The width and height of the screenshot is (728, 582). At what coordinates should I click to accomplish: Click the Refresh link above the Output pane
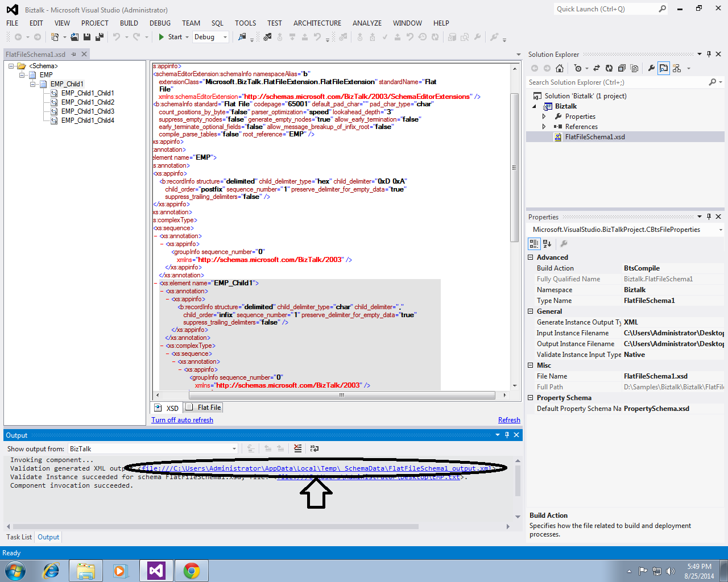tap(509, 419)
